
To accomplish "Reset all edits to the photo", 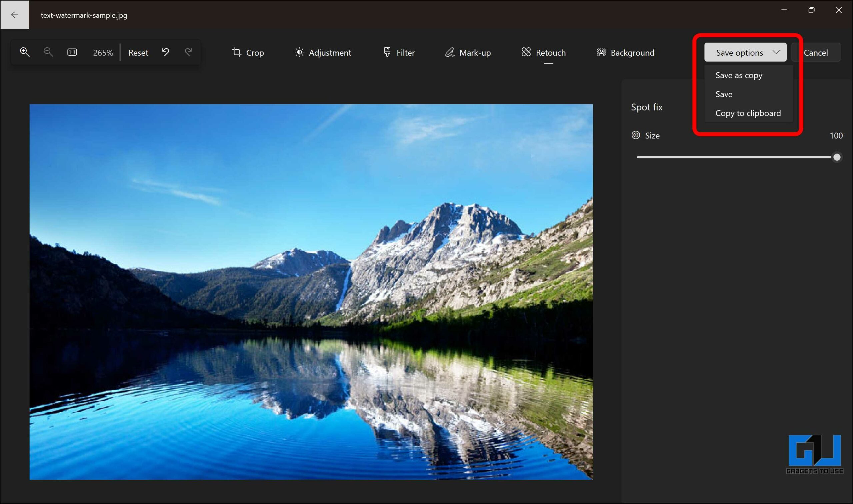I will (138, 53).
